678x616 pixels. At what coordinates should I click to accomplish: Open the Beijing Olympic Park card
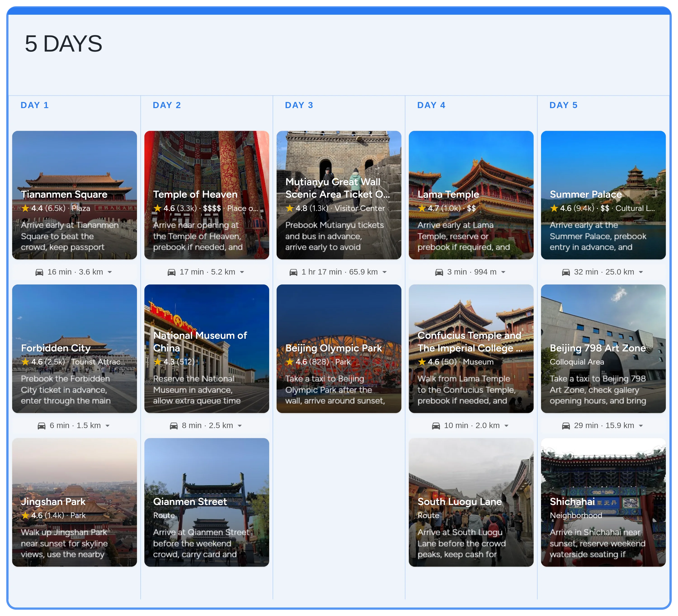click(339, 348)
